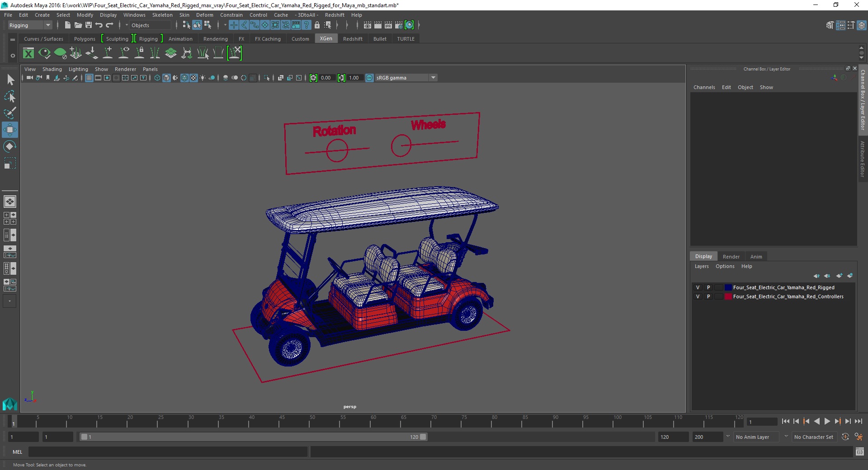Viewport: 868px width, 470px height.
Task: Click the Undo arrow icon
Action: click(99, 25)
